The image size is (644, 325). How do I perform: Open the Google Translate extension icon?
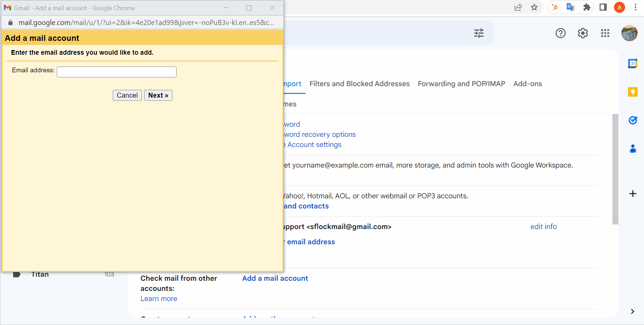click(x=570, y=7)
